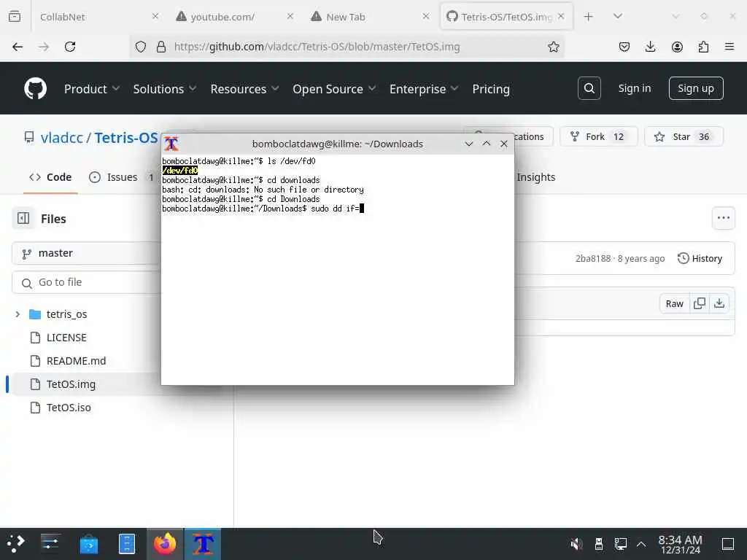Open the Discover store taskbar icon

point(89,544)
